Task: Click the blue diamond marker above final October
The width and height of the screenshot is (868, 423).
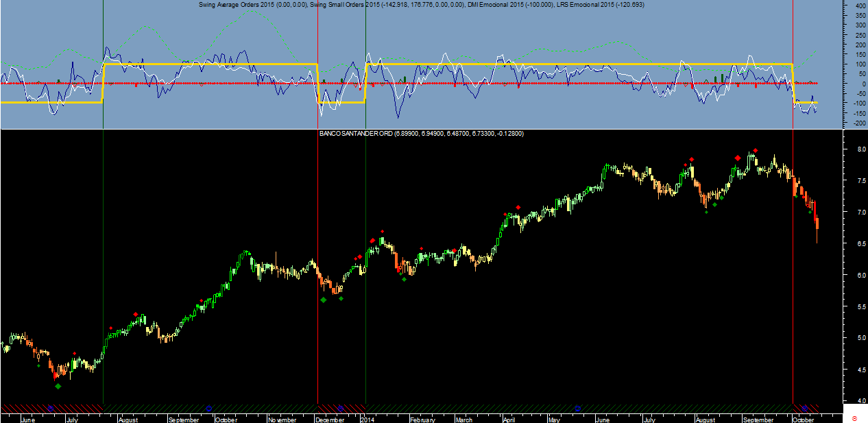Action: [805, 408]
